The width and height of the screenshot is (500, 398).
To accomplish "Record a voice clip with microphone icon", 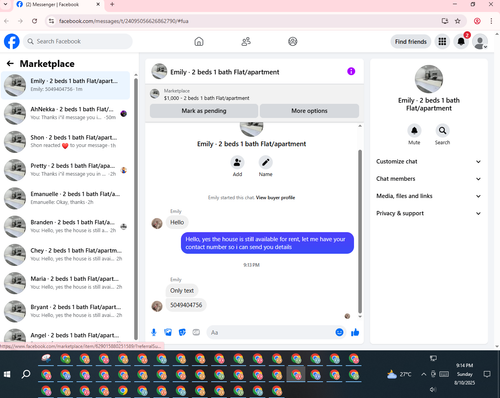I will click(154, 332).
